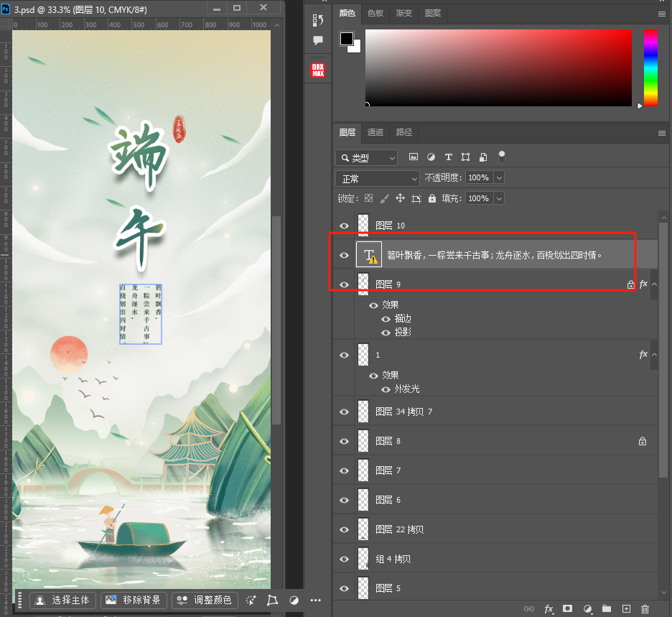This screenshot has width=672, height=617.
Task: Click the 选择主体 button
Action: point(62,600)
